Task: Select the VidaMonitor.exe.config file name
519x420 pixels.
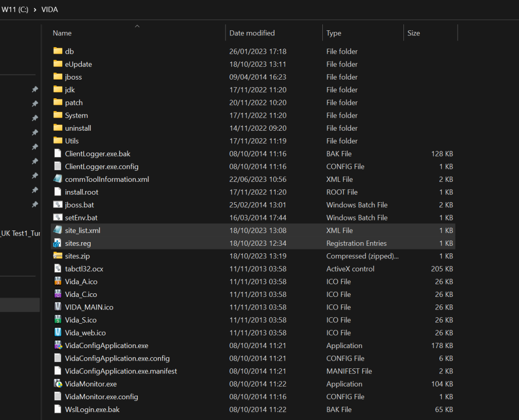Action: tap(101, 397)
